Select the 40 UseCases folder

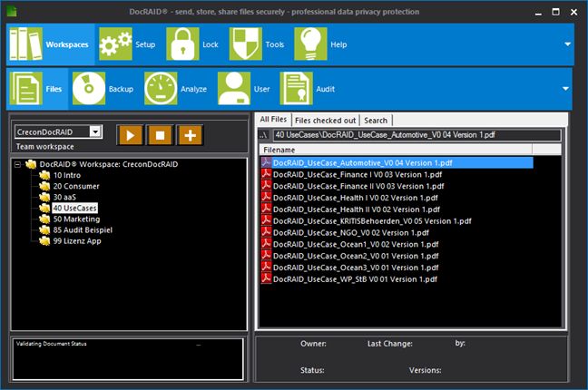(74, 208)
